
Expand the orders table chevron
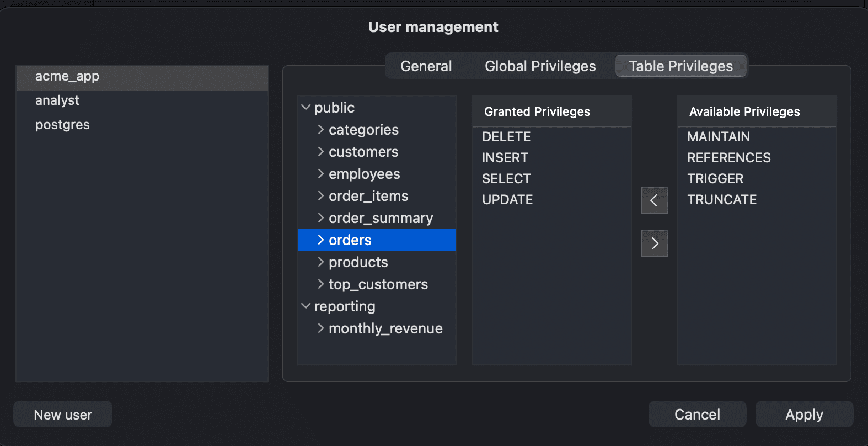click(x=320, y=240)
